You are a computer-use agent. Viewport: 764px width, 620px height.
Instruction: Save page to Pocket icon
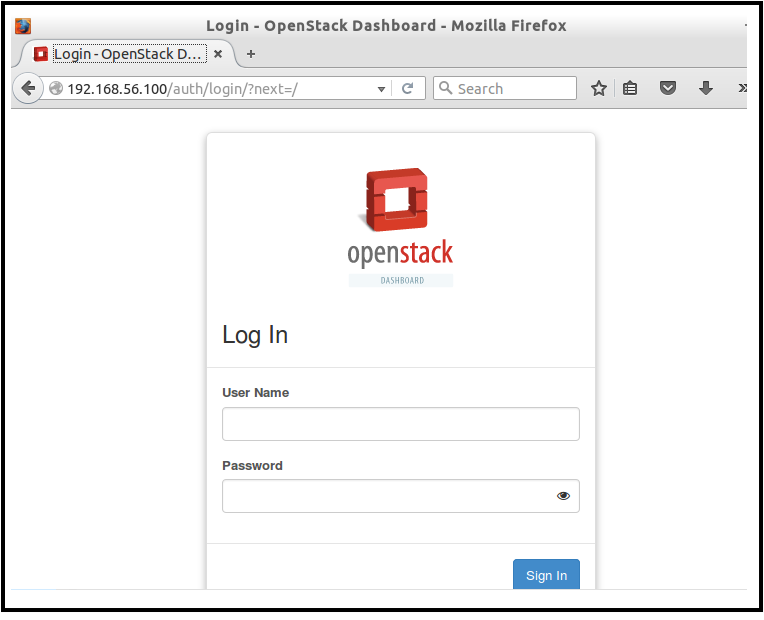point(668,88)
